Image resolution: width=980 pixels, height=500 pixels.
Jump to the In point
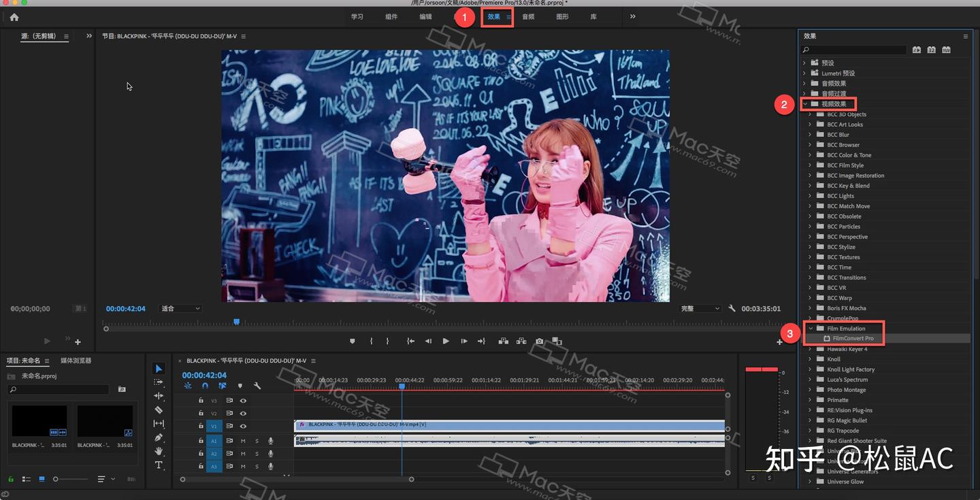410,341
